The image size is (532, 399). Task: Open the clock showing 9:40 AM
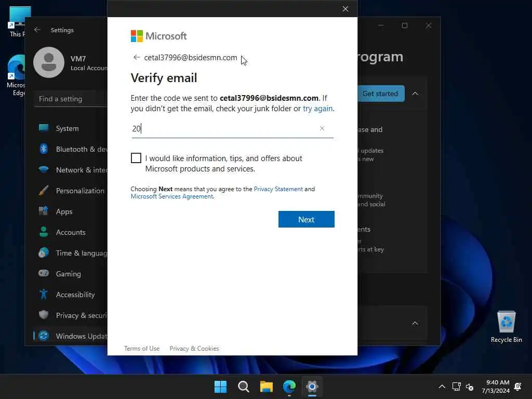click(496, 387)
